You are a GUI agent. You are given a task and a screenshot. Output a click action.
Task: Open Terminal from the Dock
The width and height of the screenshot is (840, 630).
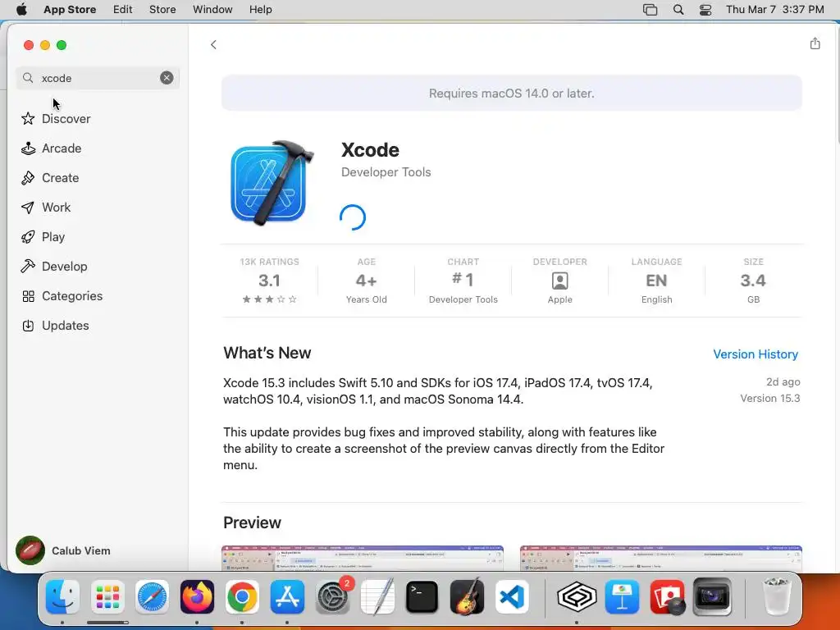(x=422, y=596)
